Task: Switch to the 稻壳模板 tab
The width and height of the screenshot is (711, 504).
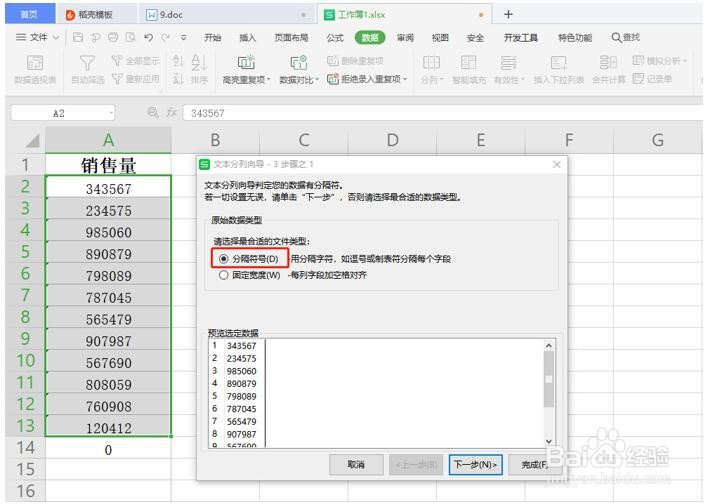Action: 95,15
